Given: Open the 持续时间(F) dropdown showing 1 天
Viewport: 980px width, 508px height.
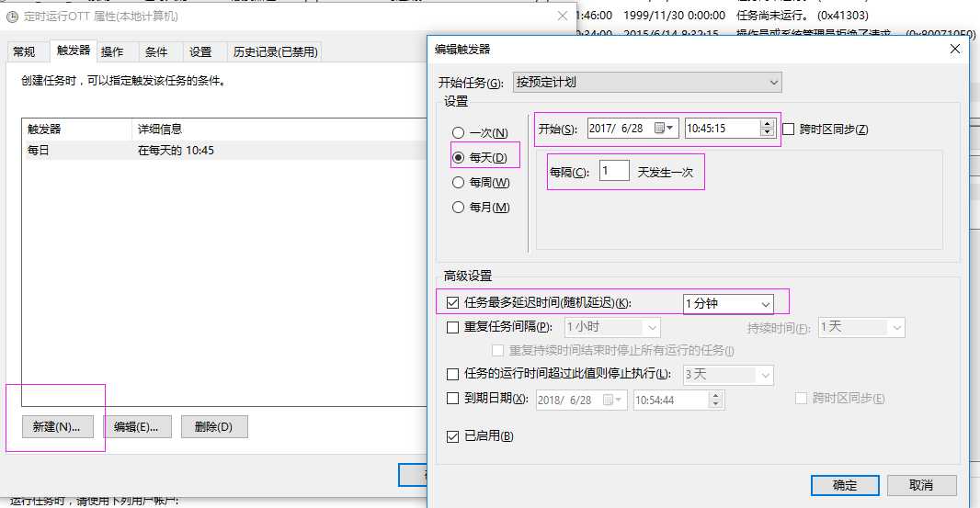Looking at the screenshot, I should [x=861, y=327].
